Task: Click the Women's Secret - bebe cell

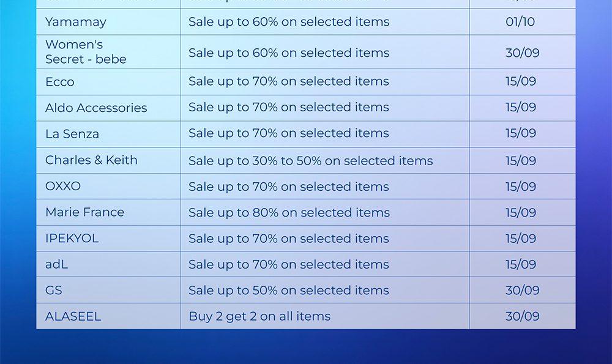Action: (x=86, y=52)
